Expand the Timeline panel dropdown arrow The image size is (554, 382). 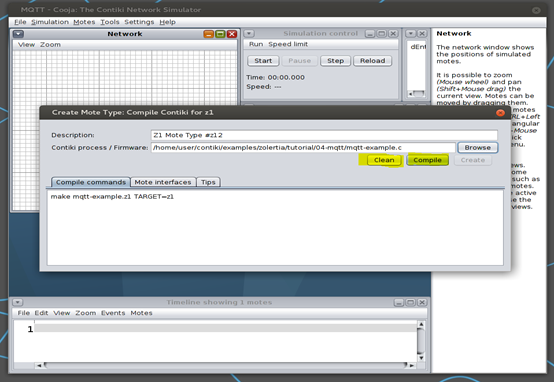click(18, 302)
